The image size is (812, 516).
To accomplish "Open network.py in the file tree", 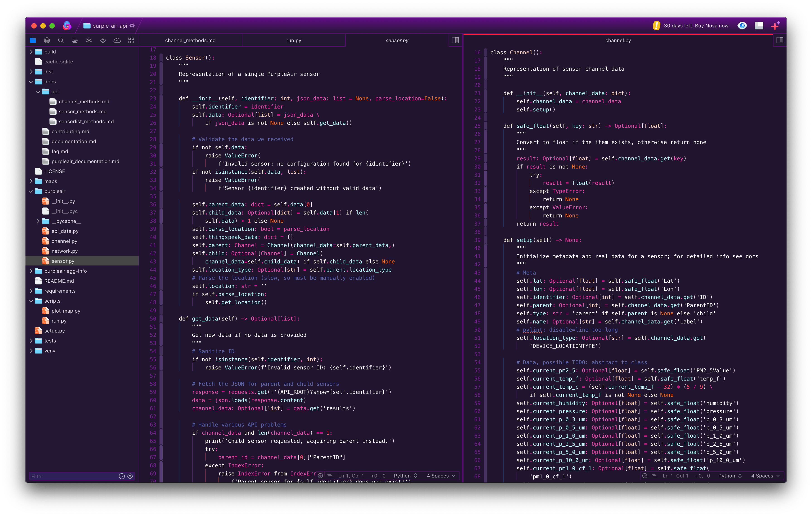I will (x=64, y=251).
